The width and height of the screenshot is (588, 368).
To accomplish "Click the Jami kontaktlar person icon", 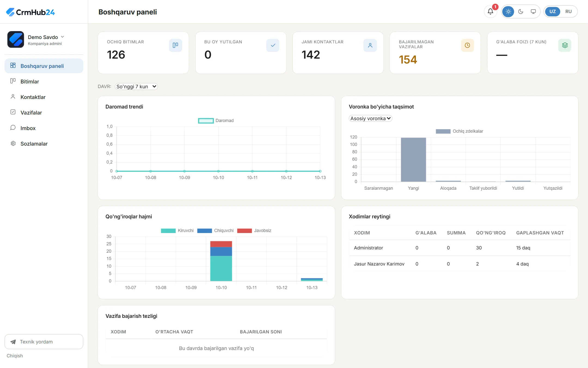I will click(x=370, y=45).
